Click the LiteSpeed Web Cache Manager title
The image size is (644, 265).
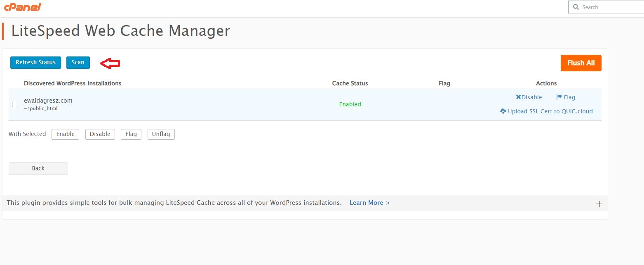[121, 31]
